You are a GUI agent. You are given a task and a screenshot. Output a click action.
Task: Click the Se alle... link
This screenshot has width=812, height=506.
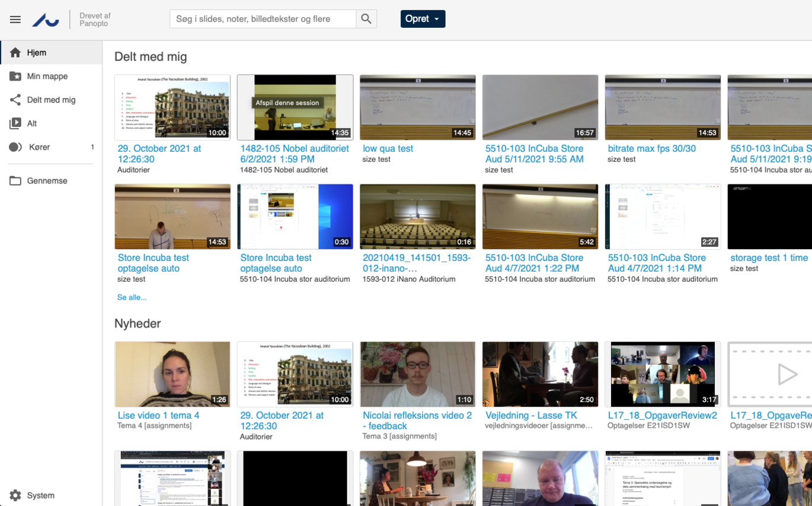(132, 297)
